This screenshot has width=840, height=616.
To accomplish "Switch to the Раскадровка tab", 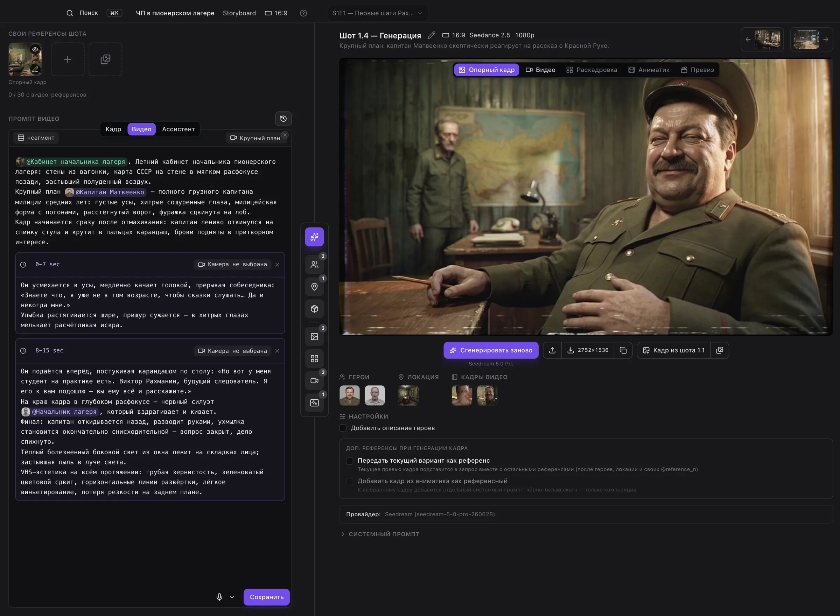I will 592,70.
